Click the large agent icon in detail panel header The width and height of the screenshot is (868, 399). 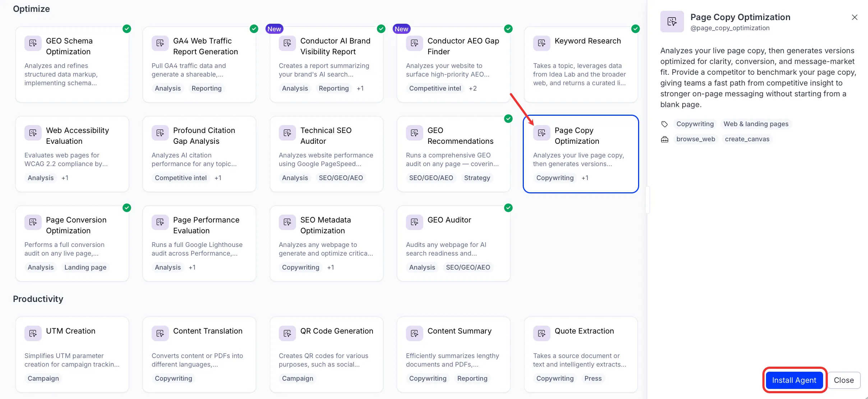click(x=672, y=22)
